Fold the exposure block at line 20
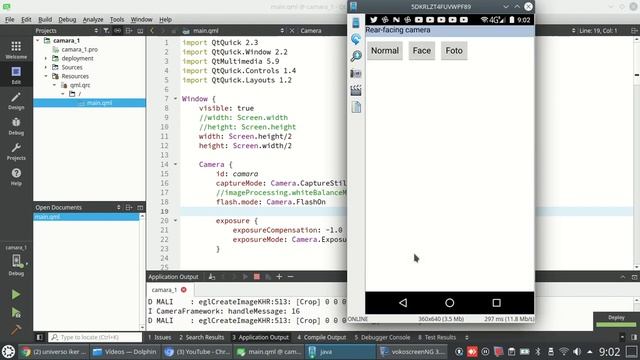640x360 pixels. pyautogui.click(x=176, y=221)
